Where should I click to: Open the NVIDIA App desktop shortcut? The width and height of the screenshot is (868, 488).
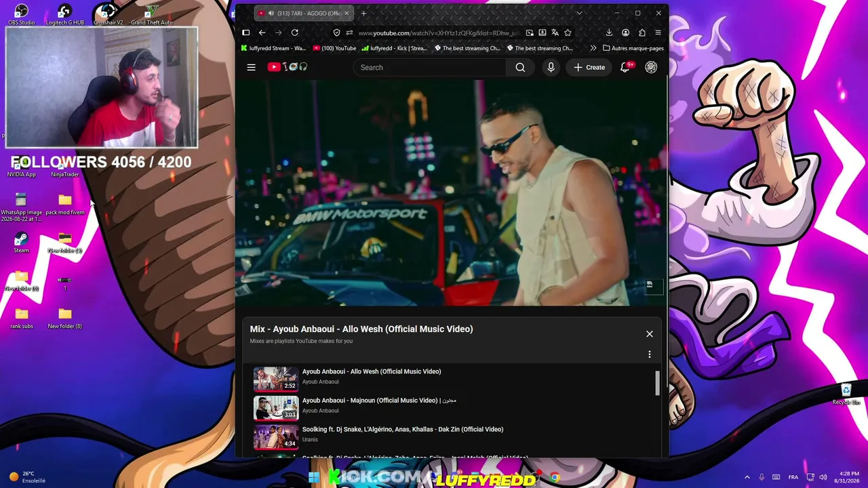click(x=21, y=167)
